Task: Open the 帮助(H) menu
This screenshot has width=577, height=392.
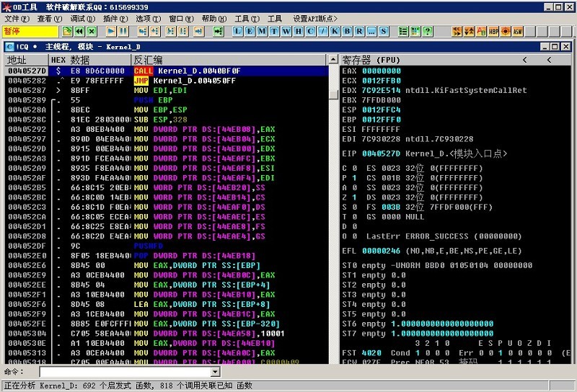Action: (214, 19)
